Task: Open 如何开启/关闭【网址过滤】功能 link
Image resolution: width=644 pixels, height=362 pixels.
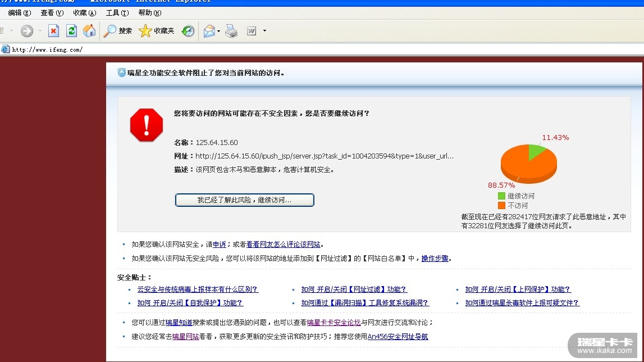Action: tap(354, 289)
